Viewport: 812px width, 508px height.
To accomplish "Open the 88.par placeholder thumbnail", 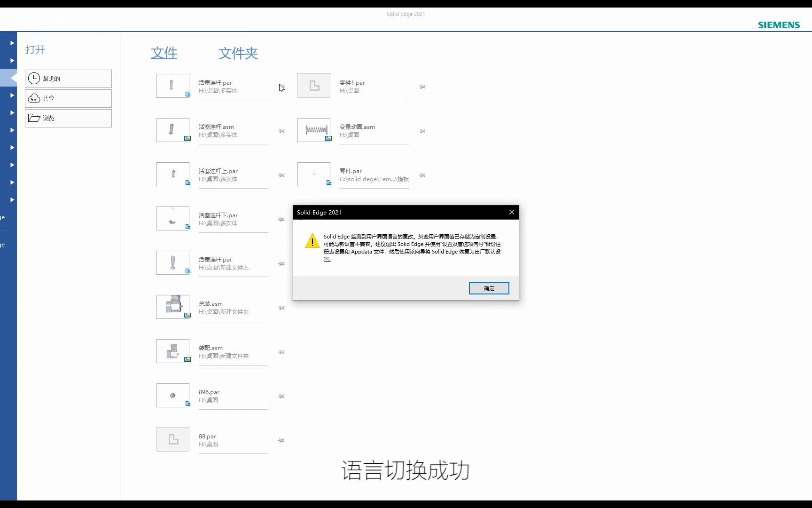I will point(173,439).
